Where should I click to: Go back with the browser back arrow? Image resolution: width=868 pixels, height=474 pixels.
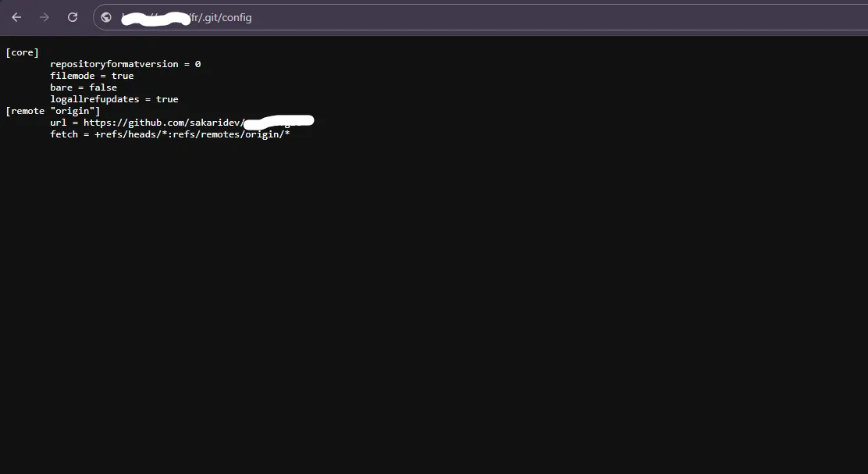[16, 17]
